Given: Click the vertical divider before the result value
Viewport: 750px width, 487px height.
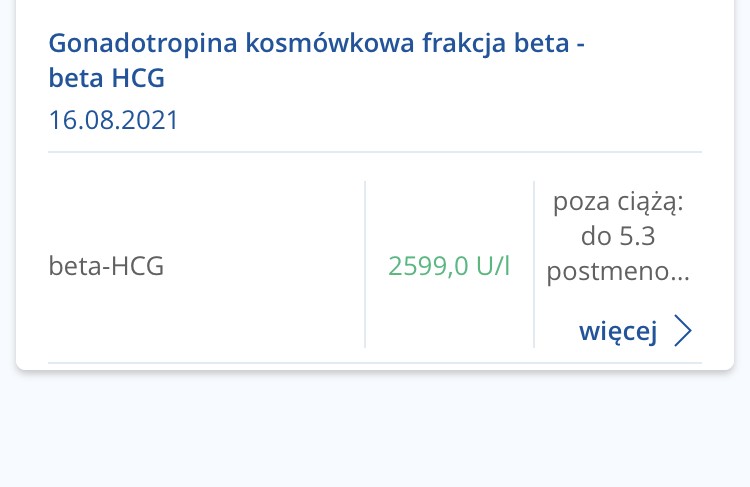Looking at the screenshot, I should 365,265.
